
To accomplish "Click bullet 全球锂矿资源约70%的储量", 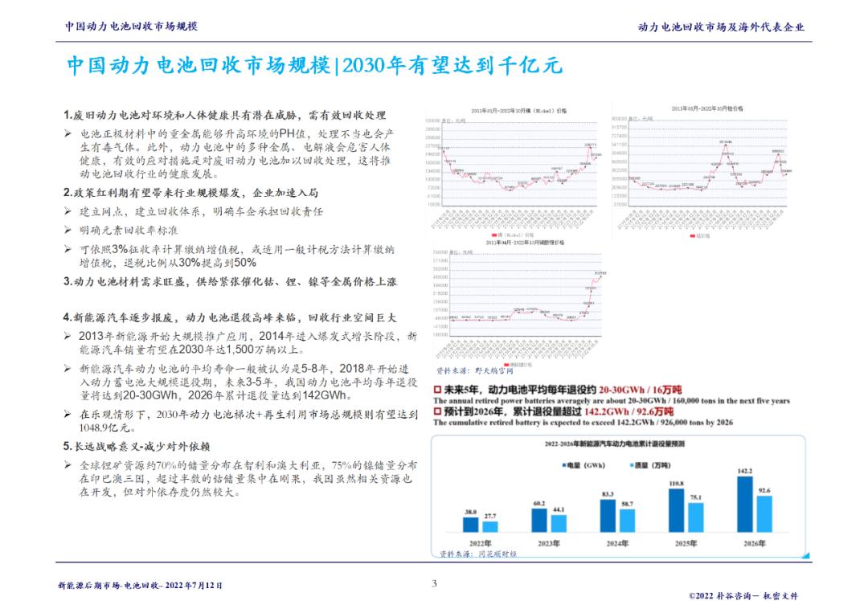I will (248, 479).
